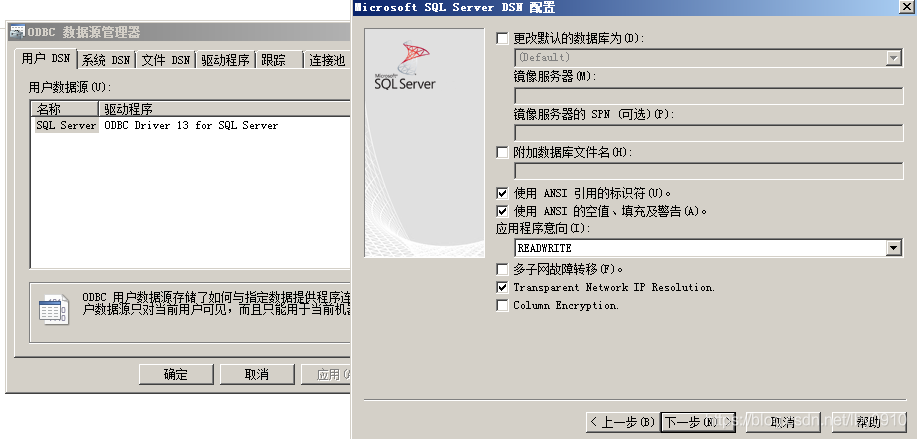Uncheck 使用 ANSI 的空值、填充及警告 option
This screenshot has height=439, width=917.
[502, 211]
